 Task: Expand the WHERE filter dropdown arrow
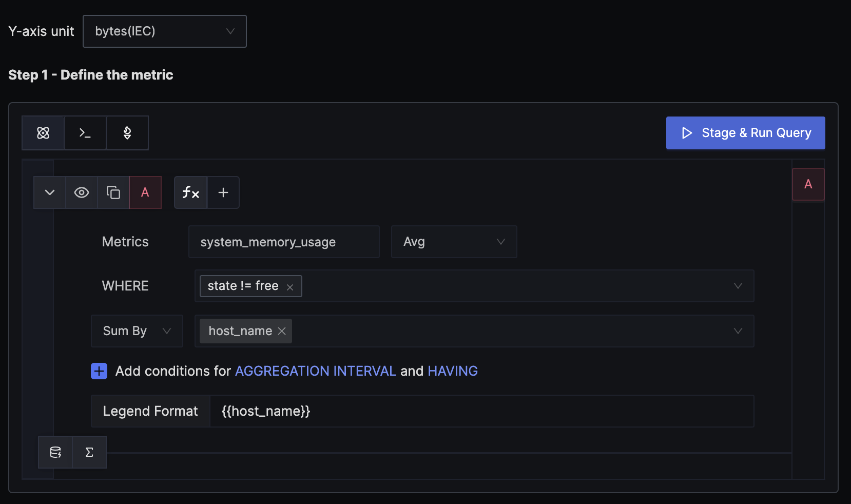pyautogui.click(x=738, y=286)
